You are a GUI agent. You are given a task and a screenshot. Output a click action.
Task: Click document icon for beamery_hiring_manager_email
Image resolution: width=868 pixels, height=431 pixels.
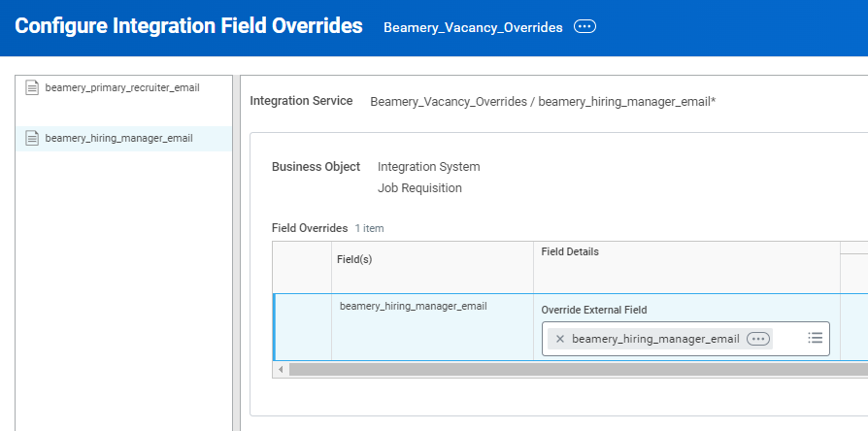point(33,138)
